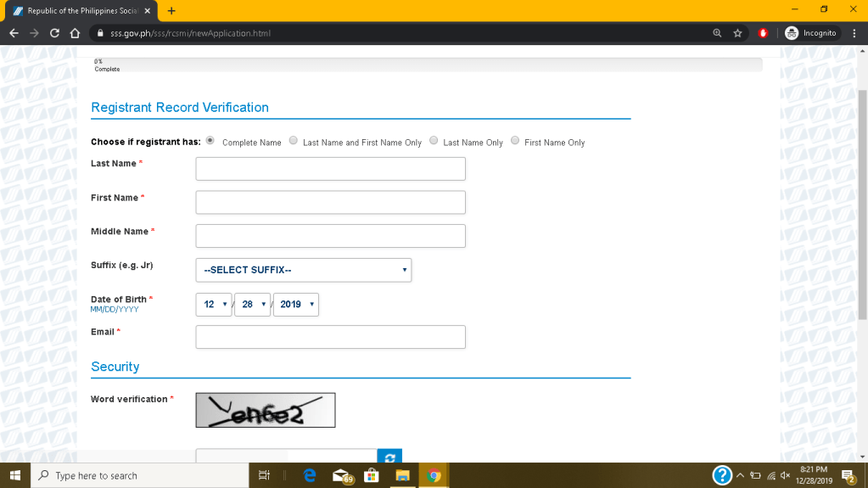Click the Incognito profile button
This screenshot has height=488, width=868.
pyautogui.click(x=811, y=33)
